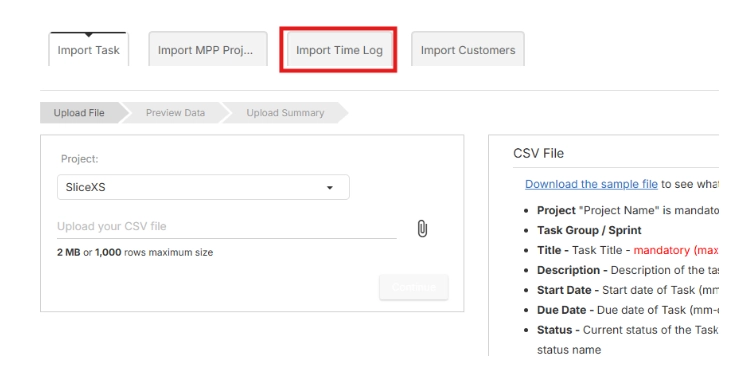Click the Upload your CSV file field
This screenshot has height=377, width=751.
pyautogui.click(x=227, y=227)
